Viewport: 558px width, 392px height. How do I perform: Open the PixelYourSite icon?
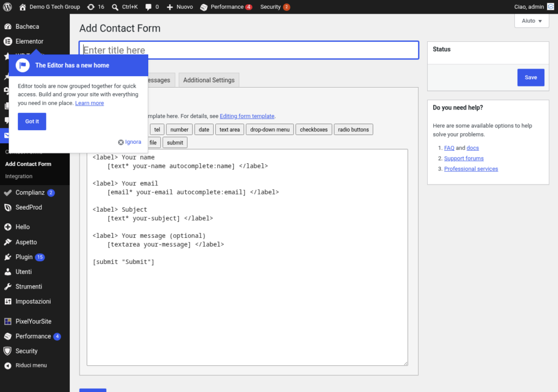tap(8, 321)
